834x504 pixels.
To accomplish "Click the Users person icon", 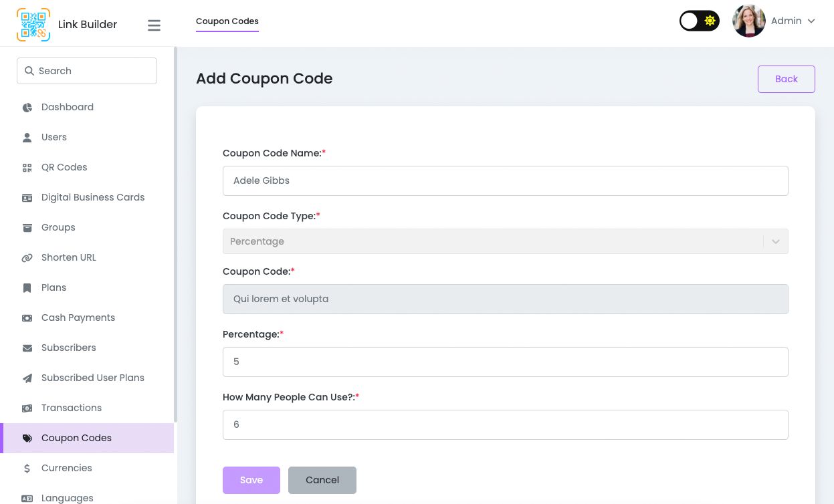I will 27,138.
